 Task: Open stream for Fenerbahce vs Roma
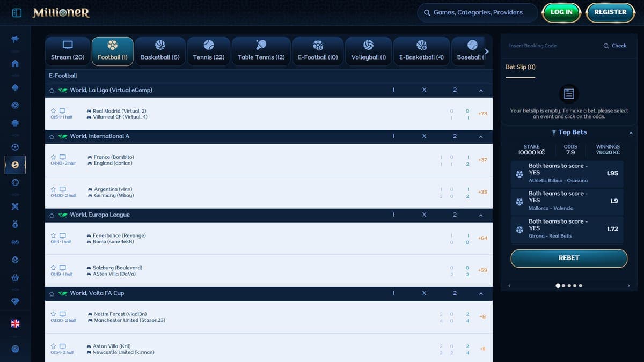pos(62,235)
